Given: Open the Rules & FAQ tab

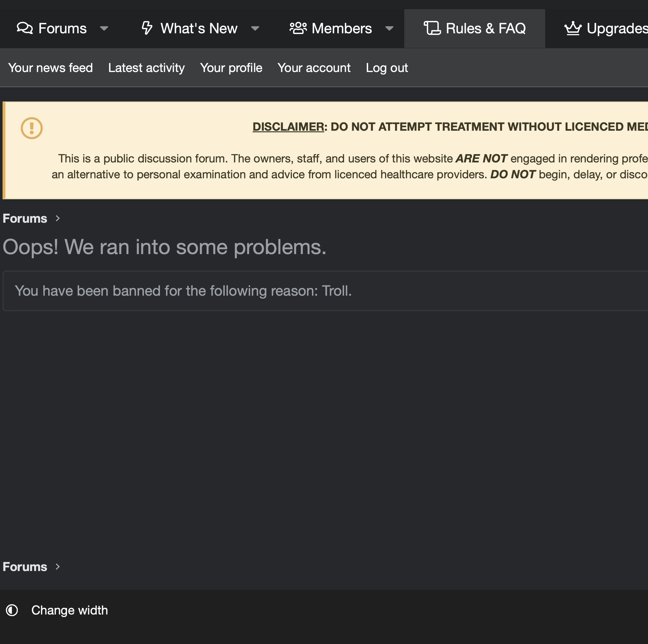Looking at the screenshot, I should (475, 29).
